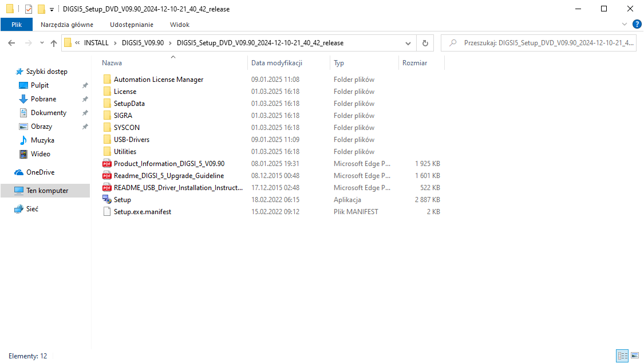644x363 pixels.
Task: Open Customize Quick Access Toolbar dropdown
Action: (x=52, y=9)
